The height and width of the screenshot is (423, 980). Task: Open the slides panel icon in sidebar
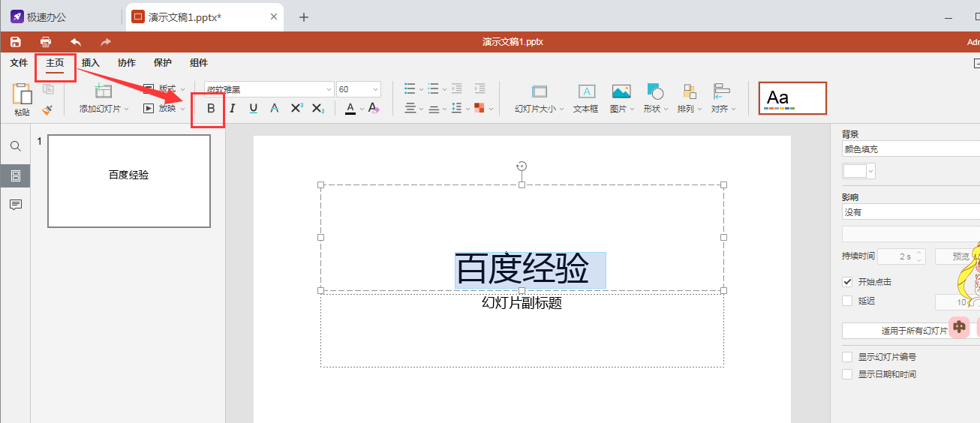[15, 175]
